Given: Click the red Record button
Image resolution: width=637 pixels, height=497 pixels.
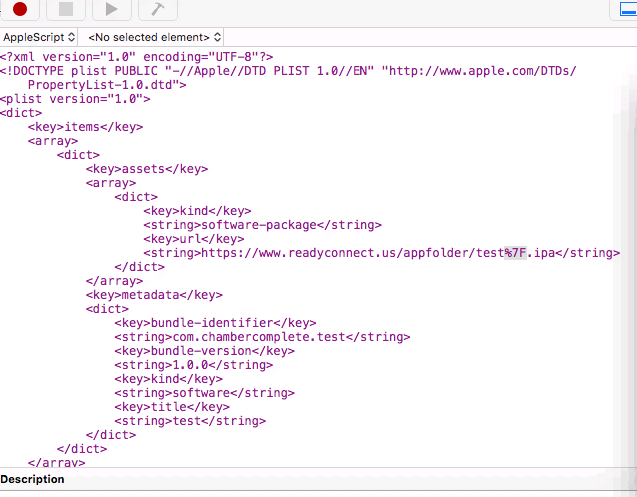Looking at the screenshot, I should (20, 9).
